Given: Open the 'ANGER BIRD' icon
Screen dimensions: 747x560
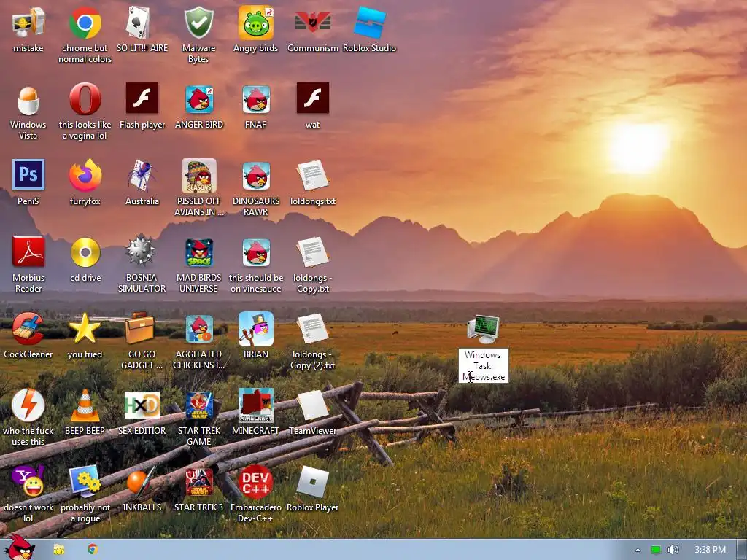Looking at the screenshot, I should (x=198, y=99).
